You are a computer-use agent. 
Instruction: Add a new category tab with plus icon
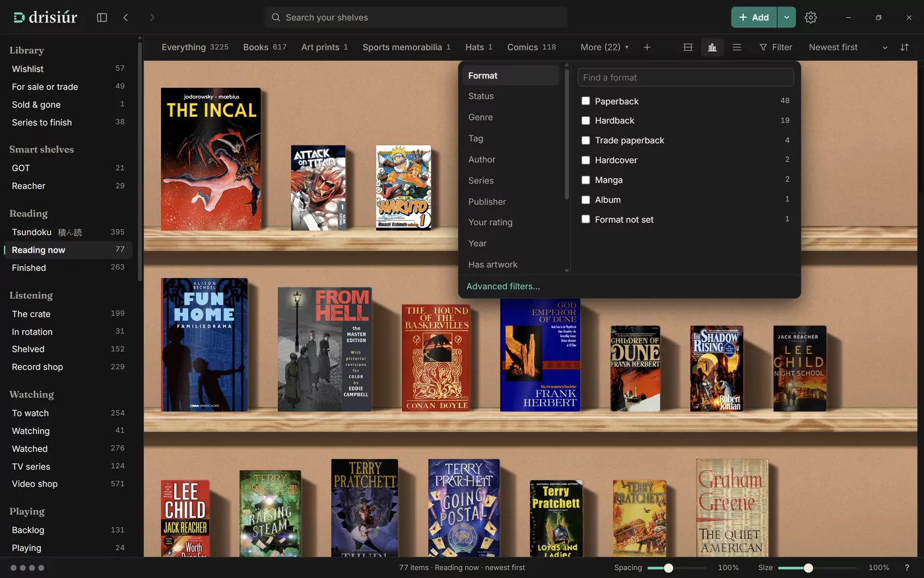[x=647, y=48]
